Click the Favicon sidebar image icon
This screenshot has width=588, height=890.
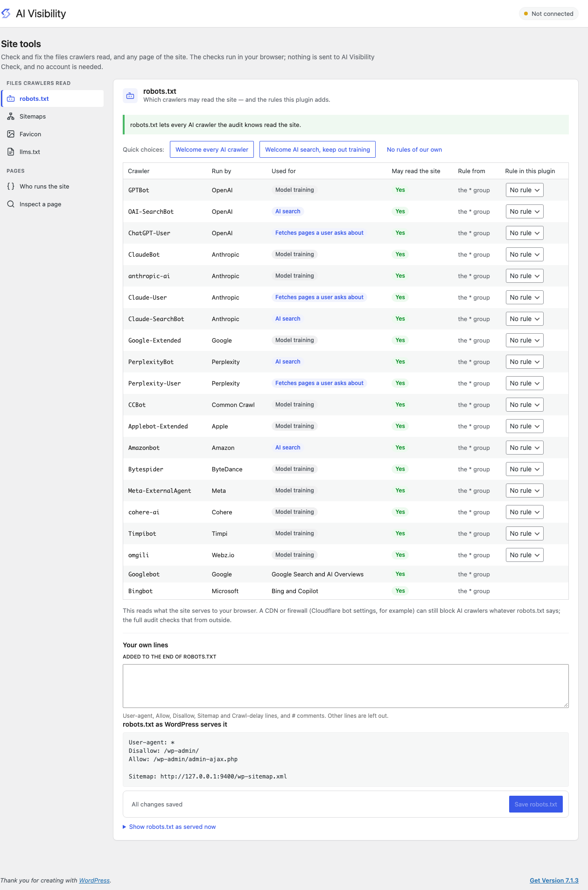(x=11, y=134)
